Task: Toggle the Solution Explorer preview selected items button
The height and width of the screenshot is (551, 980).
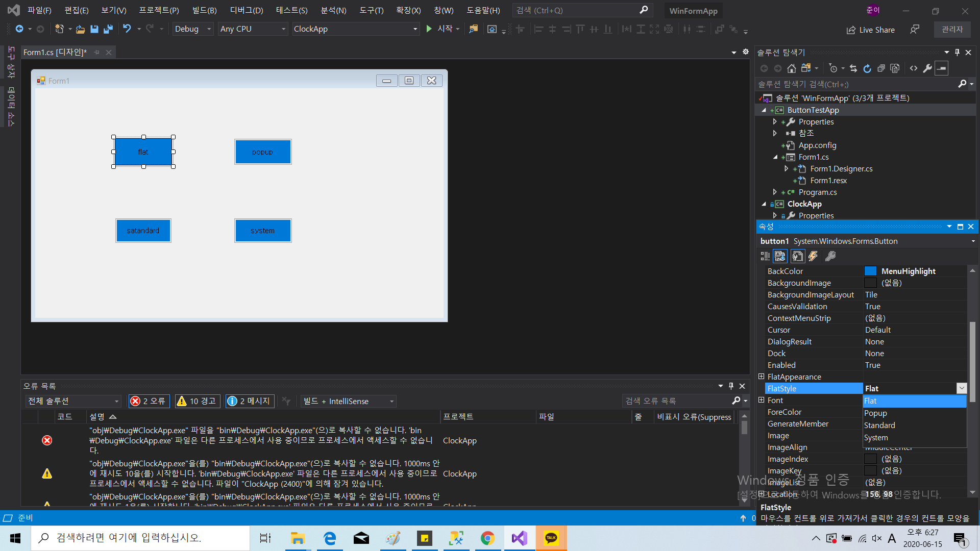Action: point(942,68)
